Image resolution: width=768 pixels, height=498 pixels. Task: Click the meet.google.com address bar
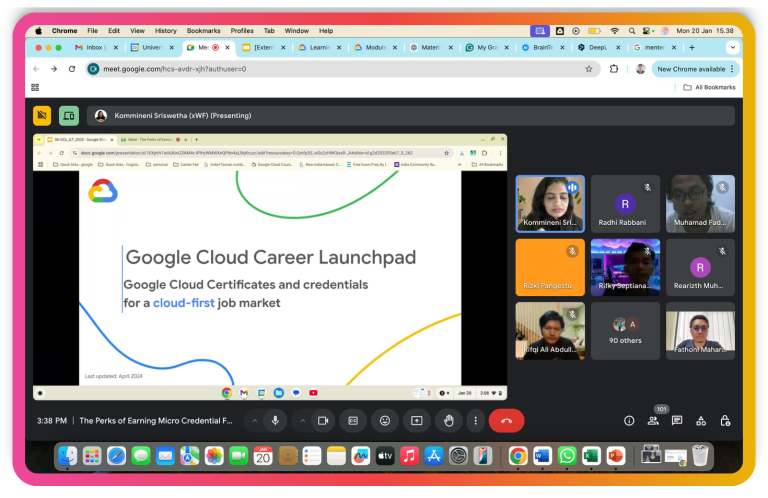[x=343, y=69]
